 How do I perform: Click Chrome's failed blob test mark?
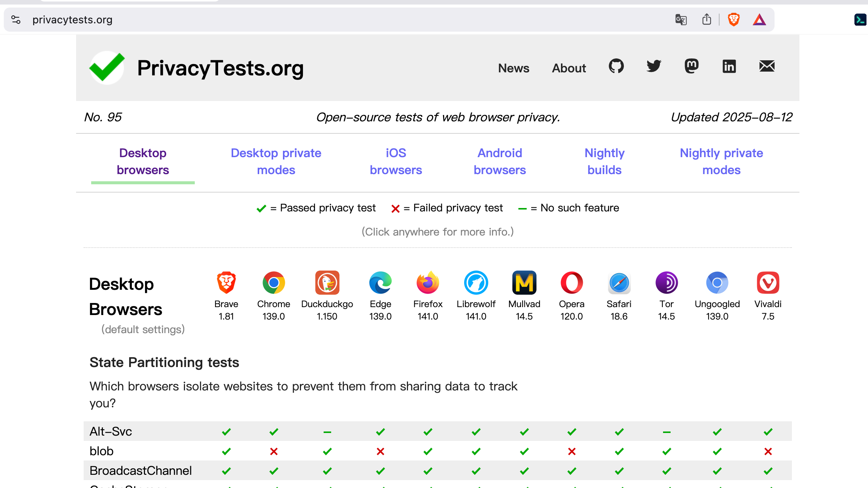coord(274,451)
